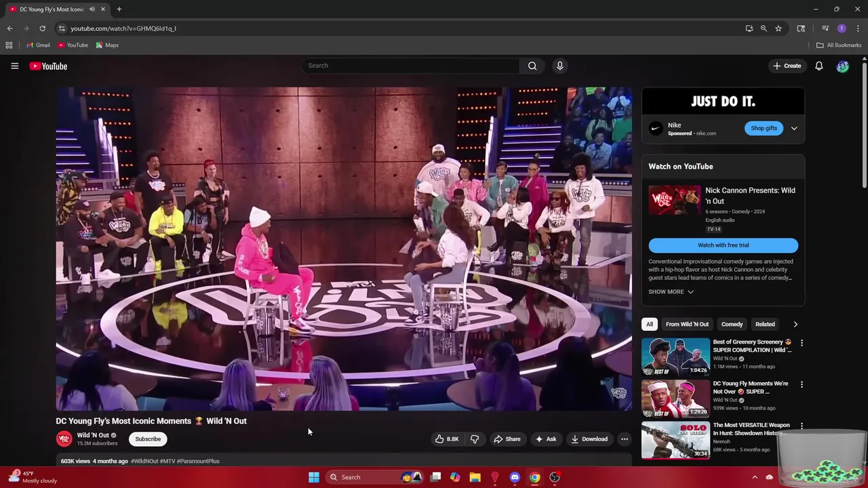Open Maps bookmark
The height and width of the screenshot is (488, 868).
(x=107, y=45)
